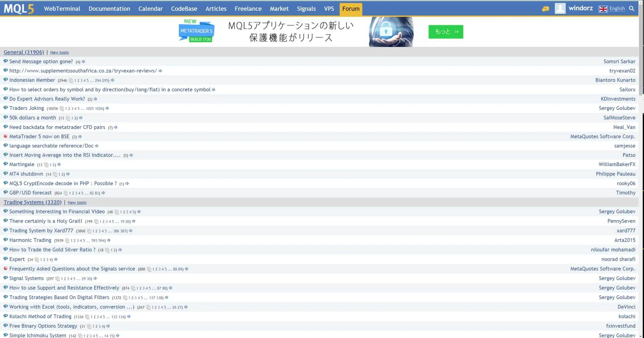Click New topic next to Trading Systems
This screenshot has height=338, width=644.
(x=77, y=203)
